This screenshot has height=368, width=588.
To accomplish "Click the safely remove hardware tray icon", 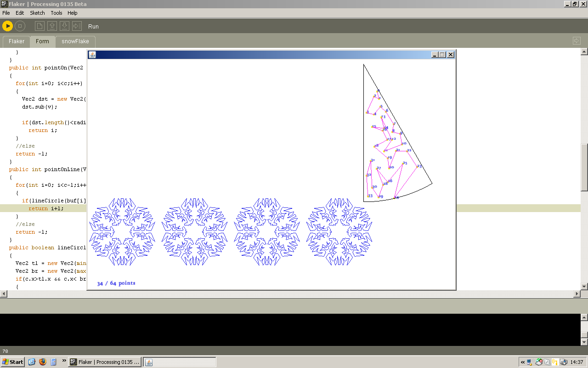I will pos(539,362).
